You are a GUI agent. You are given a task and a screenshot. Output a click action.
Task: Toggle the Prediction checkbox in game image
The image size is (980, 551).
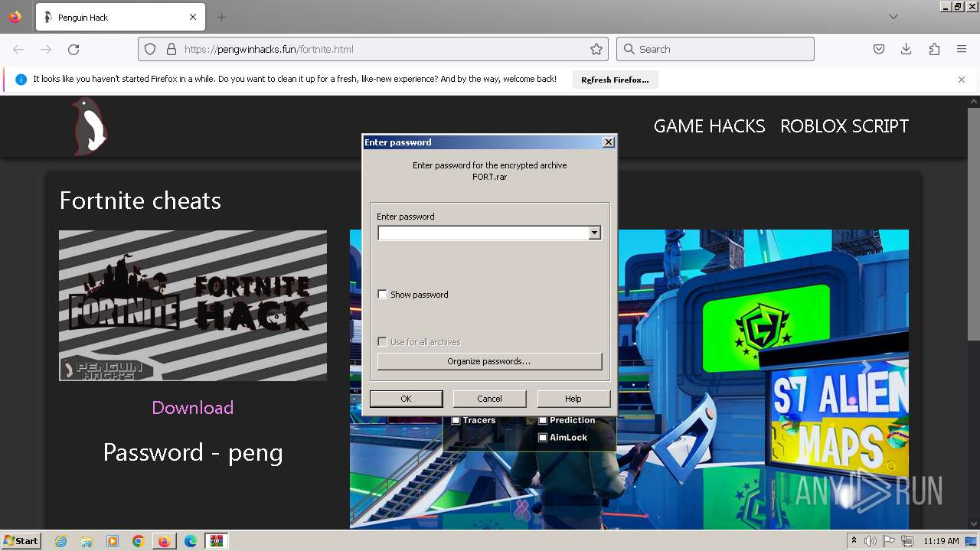(543, 420)
